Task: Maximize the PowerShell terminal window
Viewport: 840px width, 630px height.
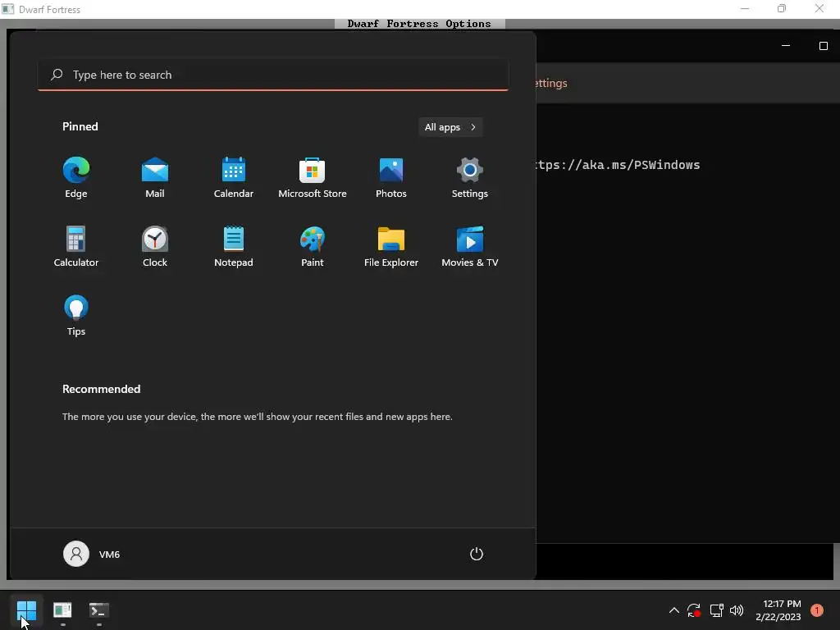Action: tap(824, 46)
